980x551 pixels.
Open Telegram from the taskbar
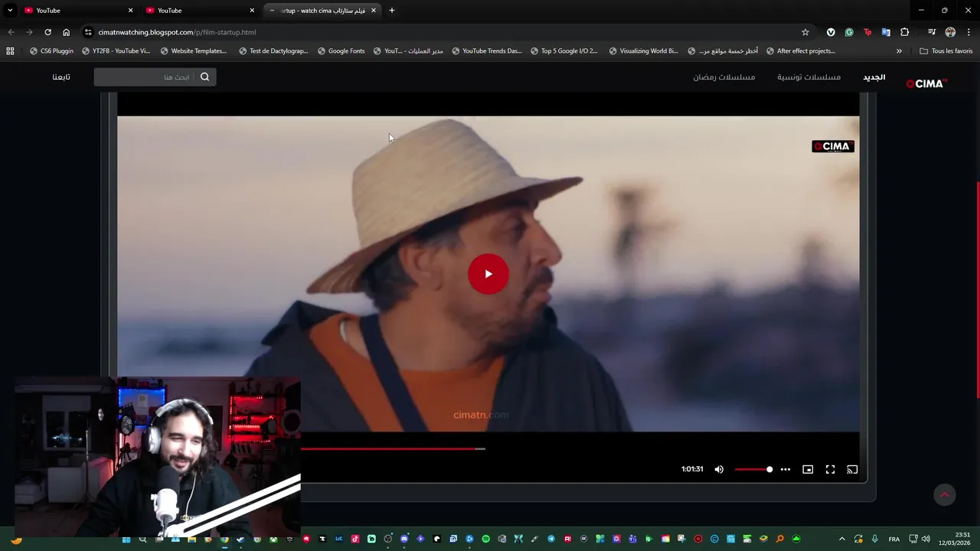550,539
